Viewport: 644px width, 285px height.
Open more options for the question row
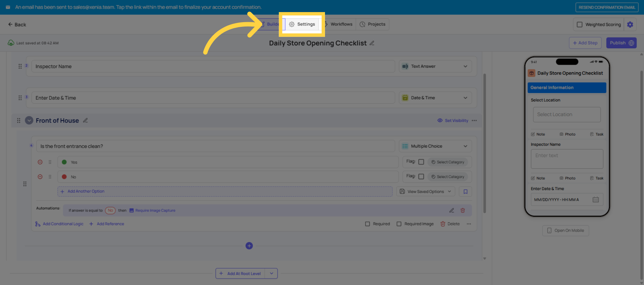(x=469, y=224)
